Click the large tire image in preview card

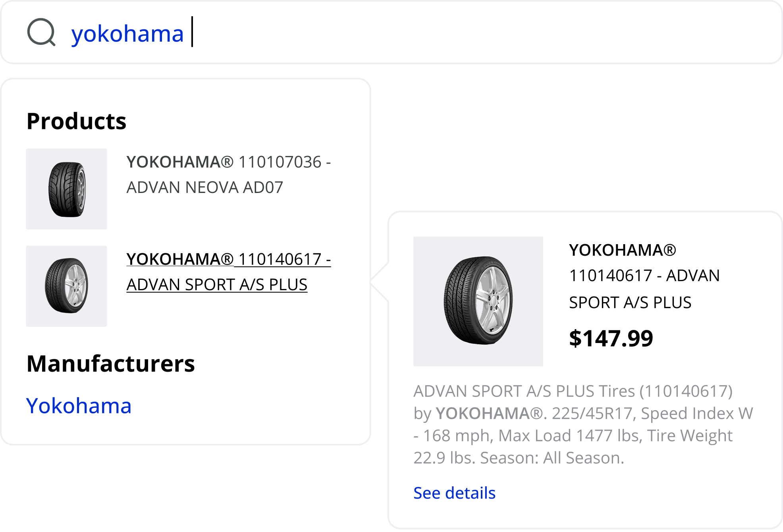coord(478,301)
